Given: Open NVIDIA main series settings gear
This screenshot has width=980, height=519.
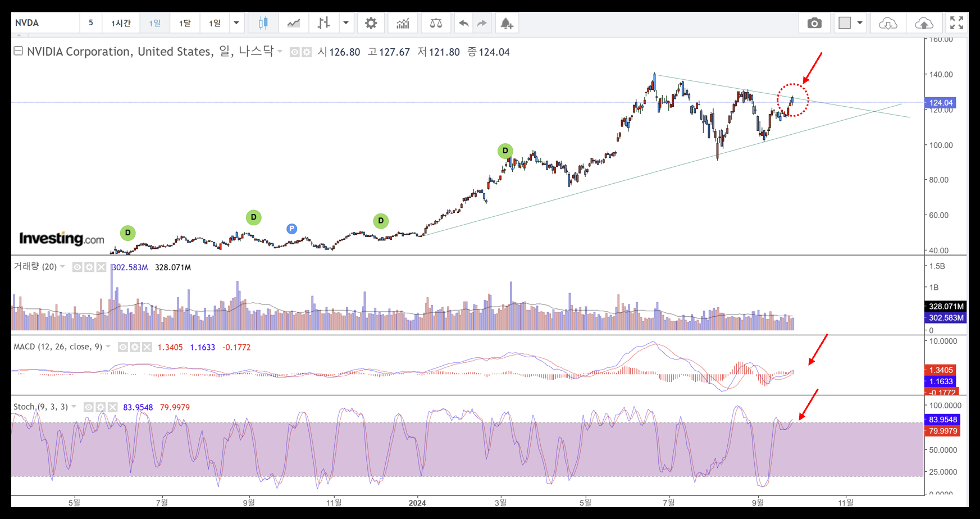Looking at the screenshot, I should tap(307, 52).
